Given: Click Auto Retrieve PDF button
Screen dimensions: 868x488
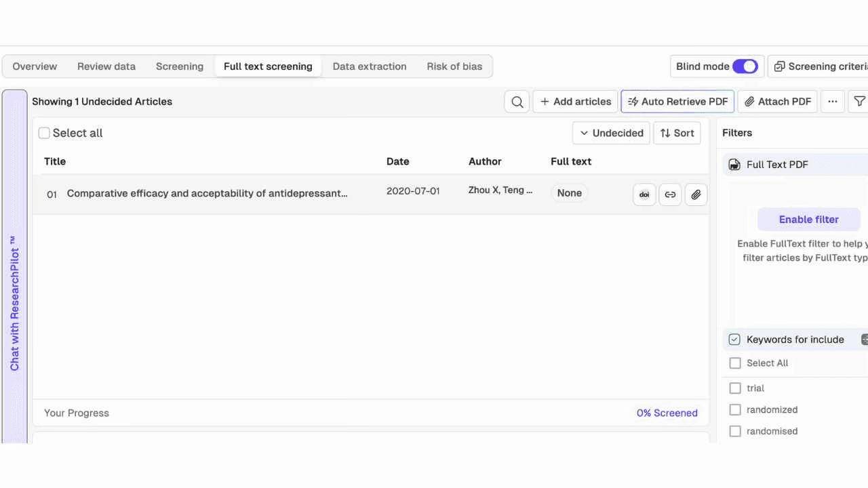Looking at the screenshot, I should tap(677, 102).
